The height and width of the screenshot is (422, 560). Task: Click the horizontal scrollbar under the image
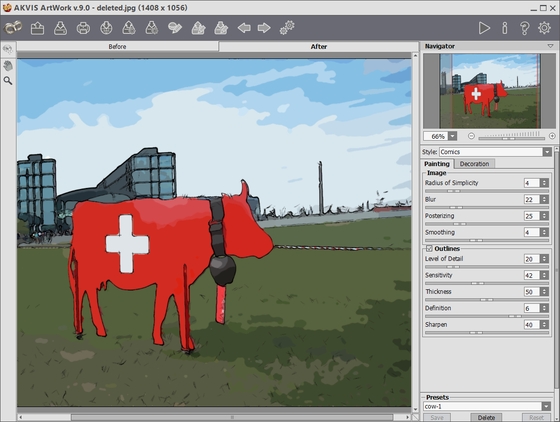point(232,417)
